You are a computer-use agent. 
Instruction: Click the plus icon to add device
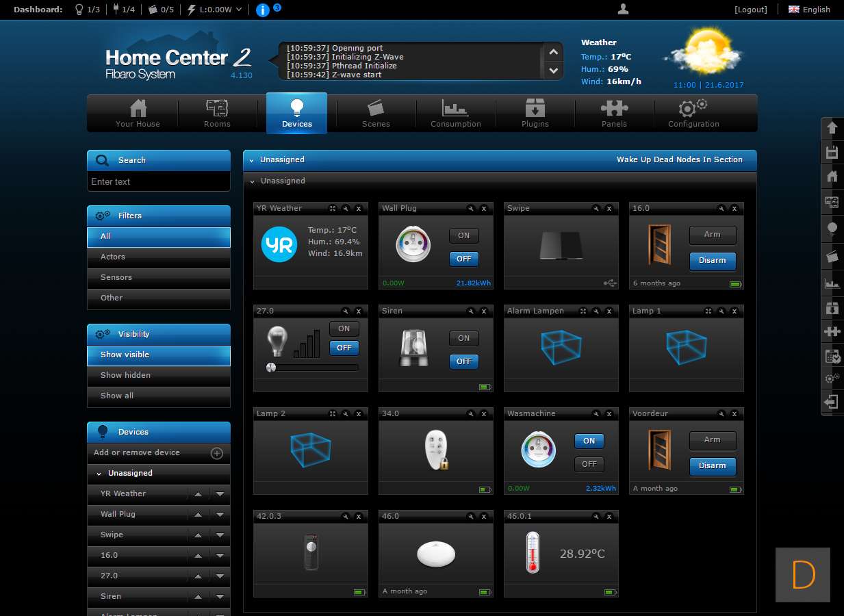pos(216,453)
